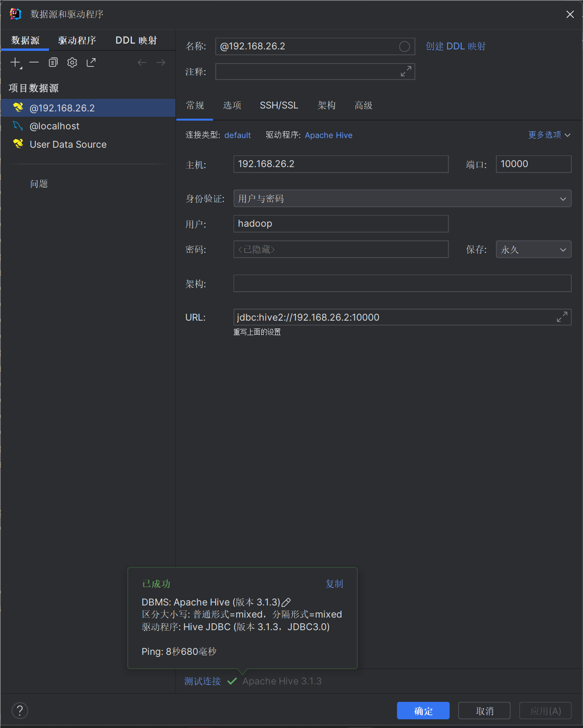Click the Create DDL Mapping link

coord(456,46)
